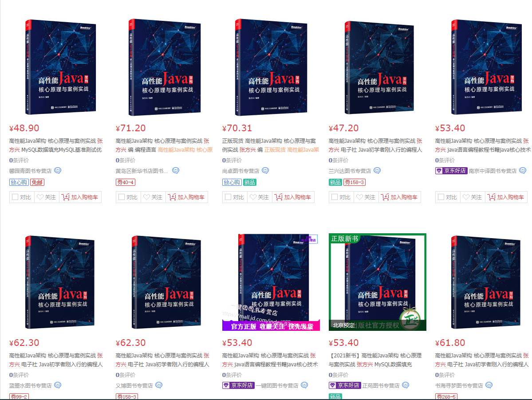This screenshot has height=400, width=532.
Task: Click chat icon next to 南京中译图书专营店
Action: pos(523,170)
